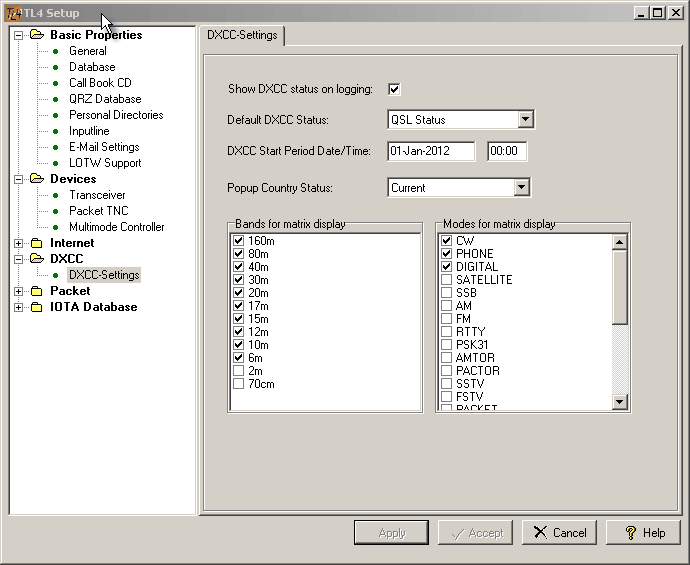This screenshot has height=565, width=690.
Task: Click the green bullet beside Transceiver
Action: 55,195
